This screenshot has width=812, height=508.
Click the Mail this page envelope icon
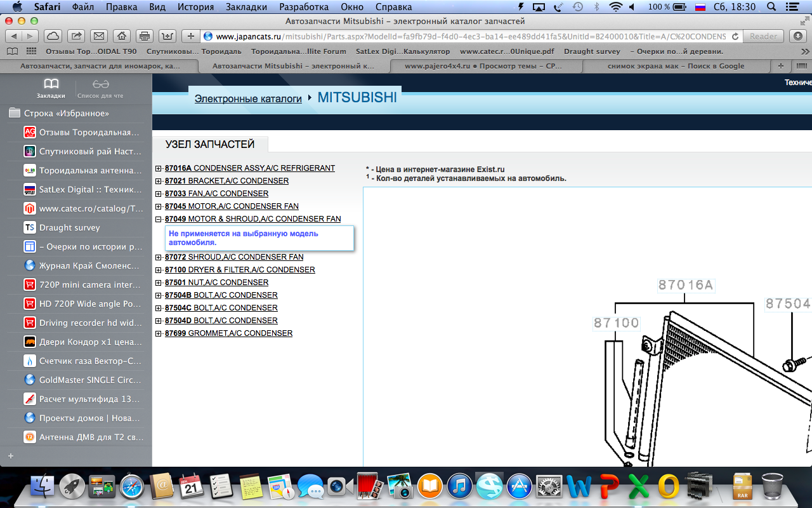tap(98, 36)
